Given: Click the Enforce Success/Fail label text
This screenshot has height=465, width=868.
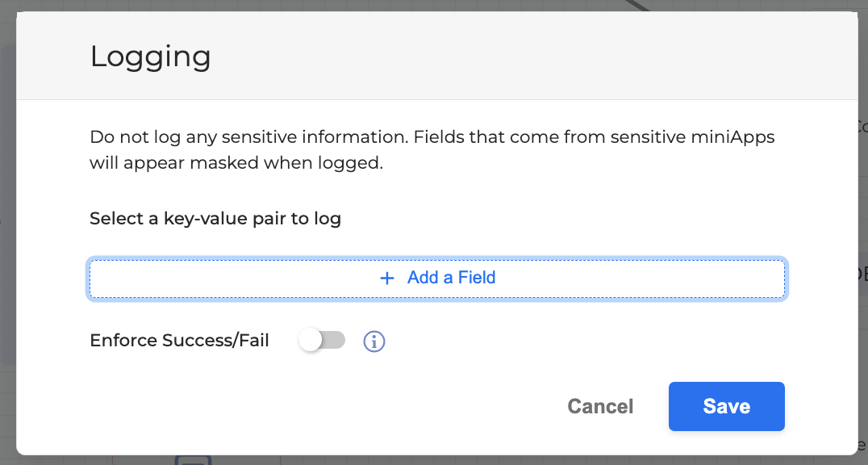Looking at the screenshot, I should tap(179, 341).
